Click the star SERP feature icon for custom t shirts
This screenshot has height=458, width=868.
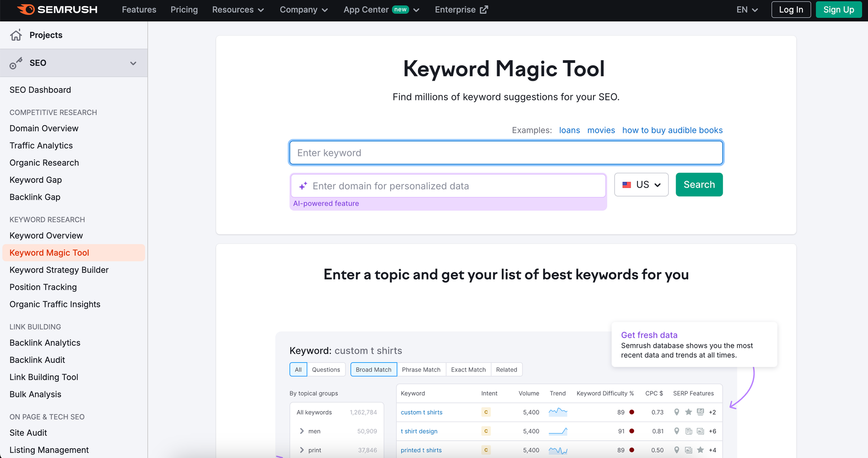click(688, 412)
